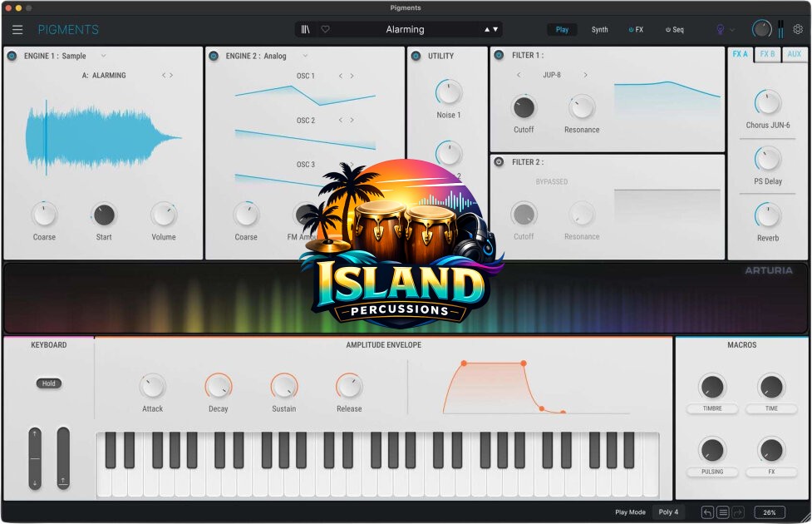Click the TIMBRE macro knob

click(712, 387)
